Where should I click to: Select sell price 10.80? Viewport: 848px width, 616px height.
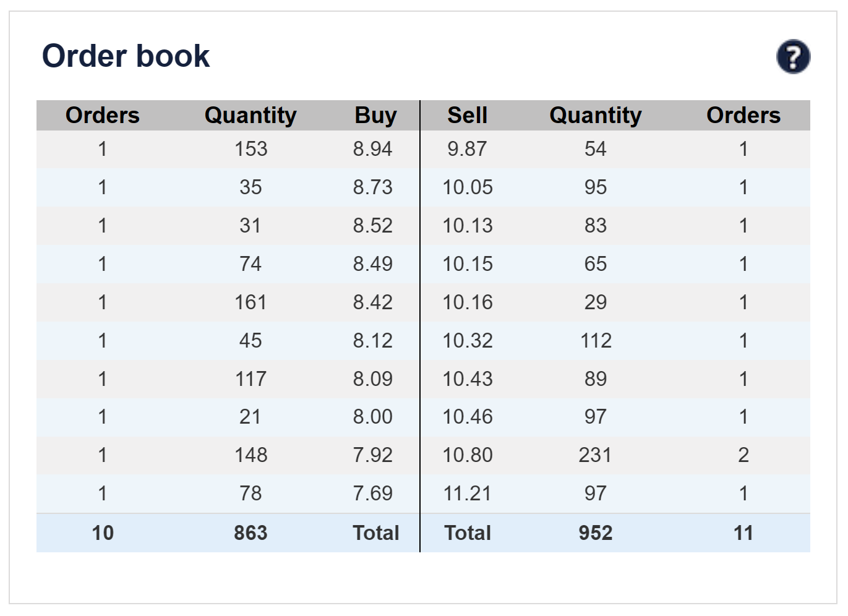pyautogui.click(x=468, y=455)
